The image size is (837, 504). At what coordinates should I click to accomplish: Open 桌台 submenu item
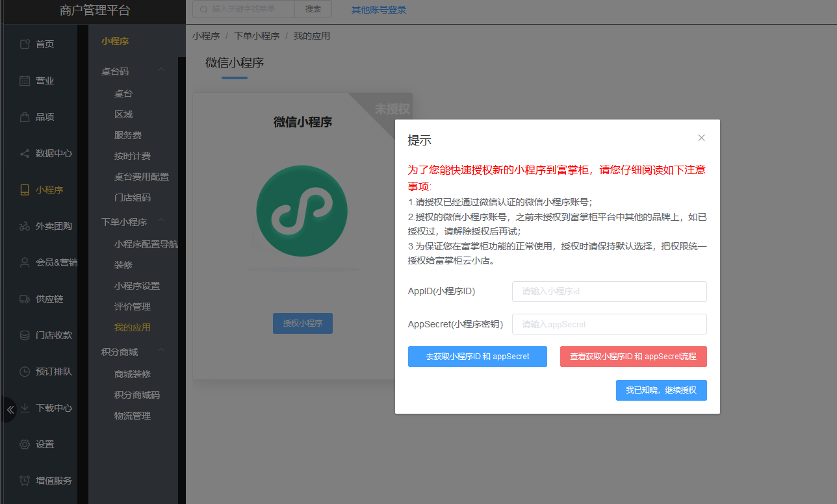tap(123, 94)
